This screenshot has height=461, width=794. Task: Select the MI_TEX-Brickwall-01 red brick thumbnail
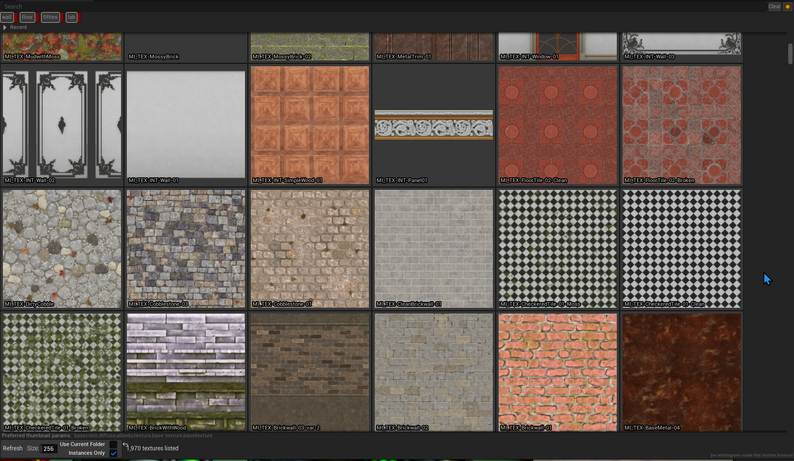[558, 372]
